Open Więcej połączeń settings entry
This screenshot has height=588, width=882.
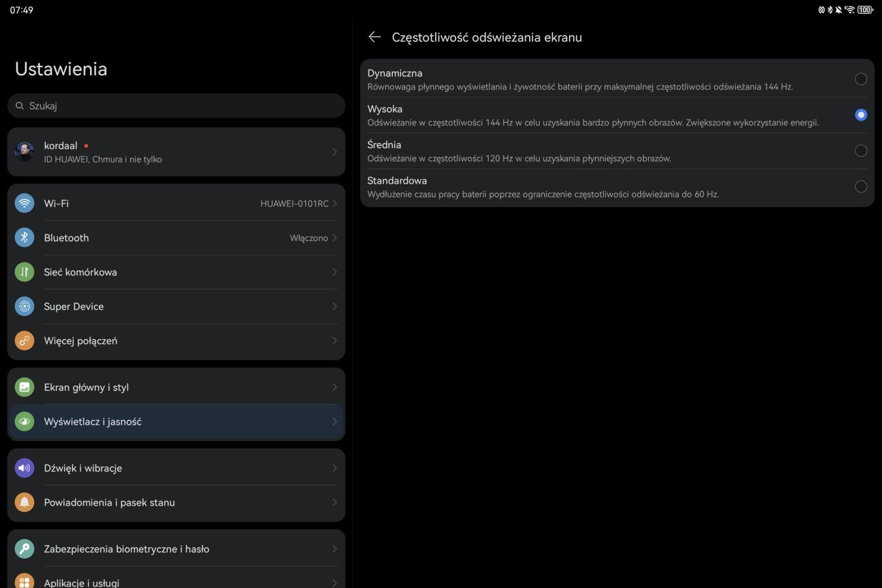pyautogui.click(x=176, y=340)
